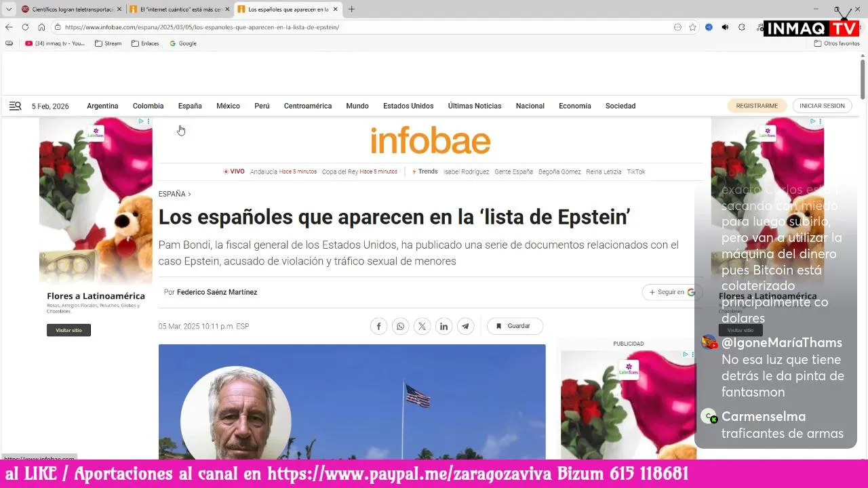The width and height of the screenshot is (868, 488).
Task: Share the article on WhatsApp
Action: (x=400, y=326)
